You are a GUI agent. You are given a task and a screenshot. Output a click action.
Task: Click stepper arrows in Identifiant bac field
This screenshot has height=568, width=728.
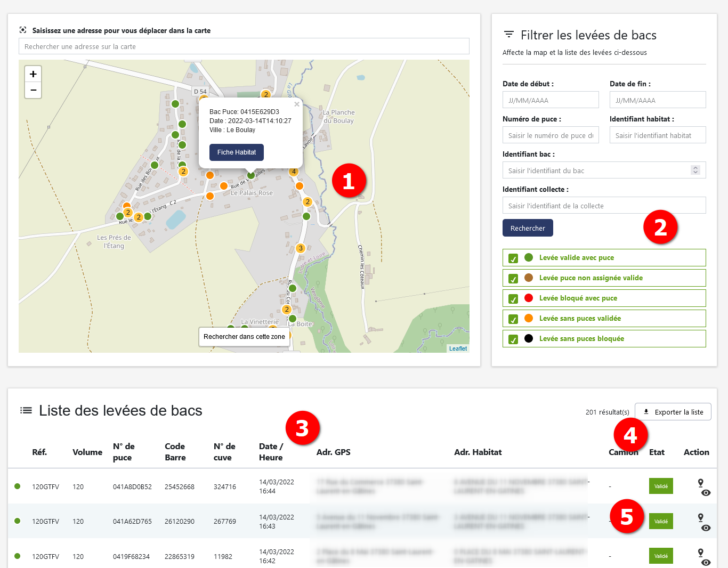(x=695, y=170)
